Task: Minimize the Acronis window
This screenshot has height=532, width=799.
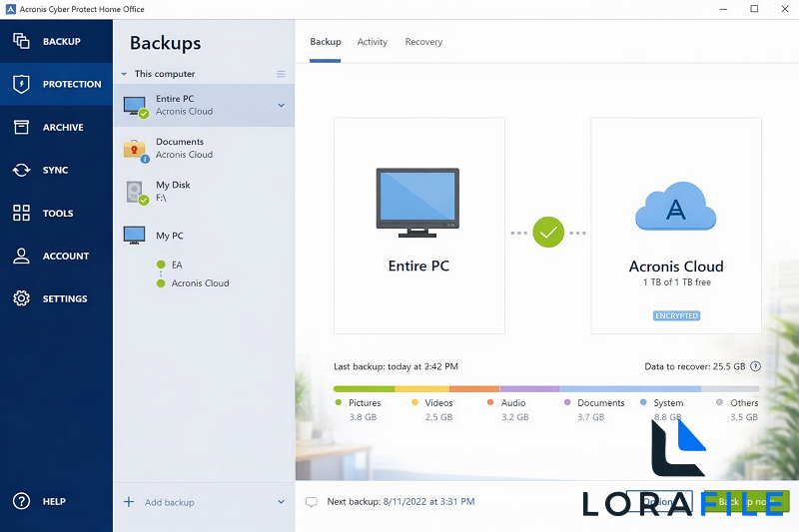Action: 723,9
